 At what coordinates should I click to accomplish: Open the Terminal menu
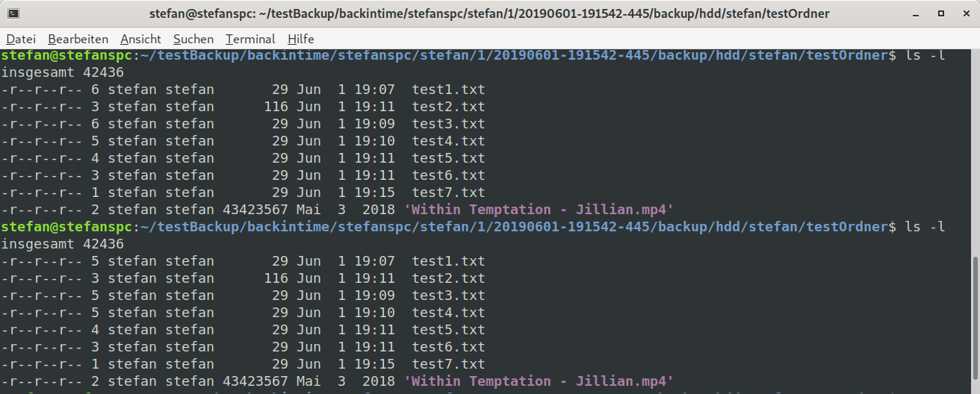click(250, 39)
